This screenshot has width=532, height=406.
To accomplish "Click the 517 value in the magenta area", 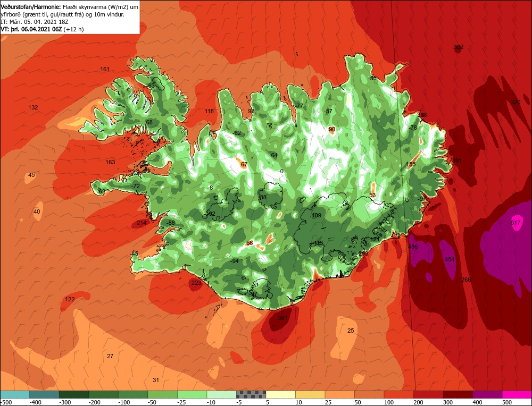I will 515,223.
